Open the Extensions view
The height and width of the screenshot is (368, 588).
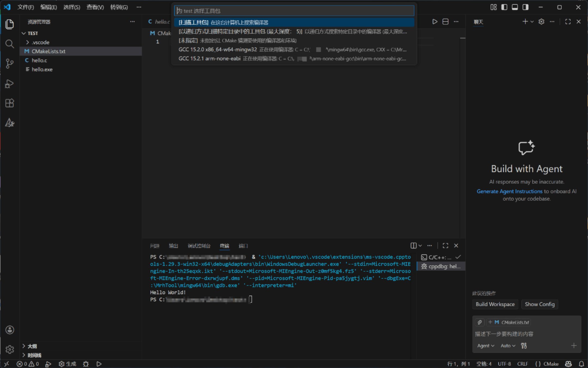(x=10, y=103)
